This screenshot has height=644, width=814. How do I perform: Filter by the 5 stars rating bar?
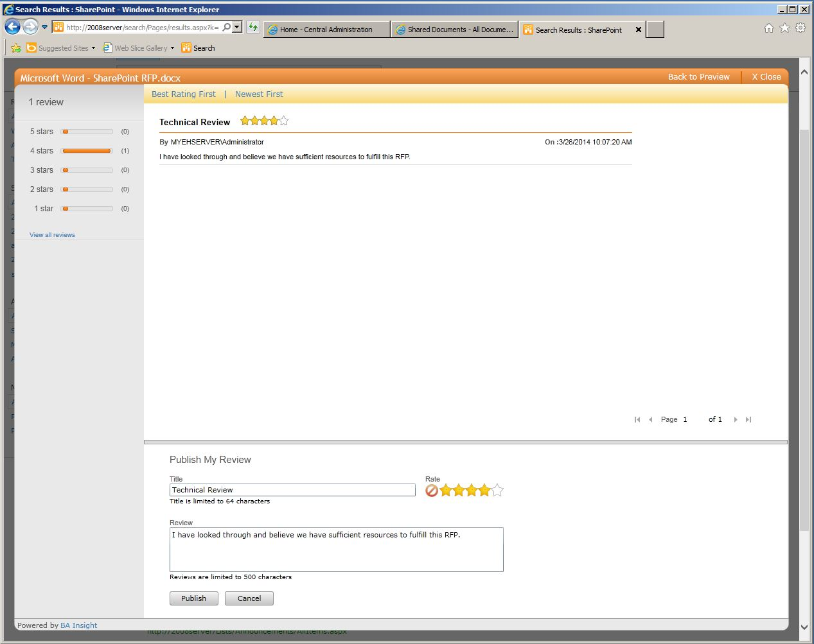tap(87, 132)
